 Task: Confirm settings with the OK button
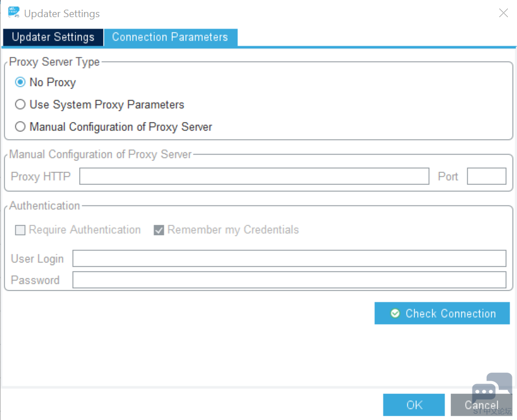tap(414, 405)
